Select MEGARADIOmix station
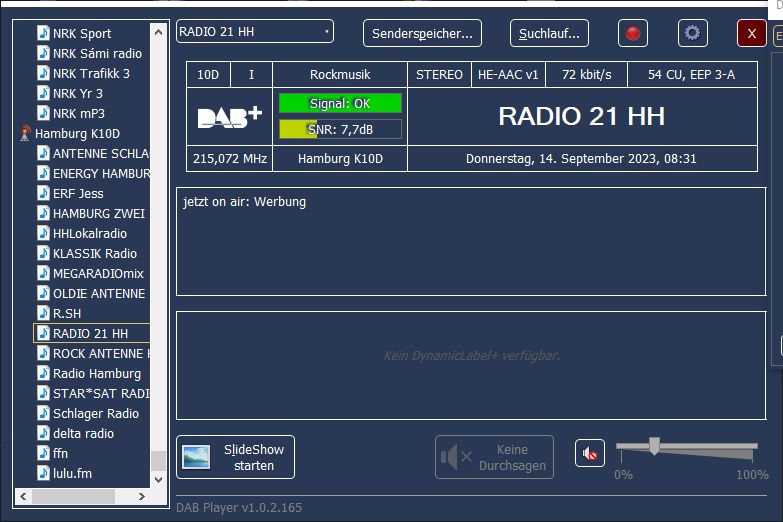The image size is (783, 522). point(98,273)
